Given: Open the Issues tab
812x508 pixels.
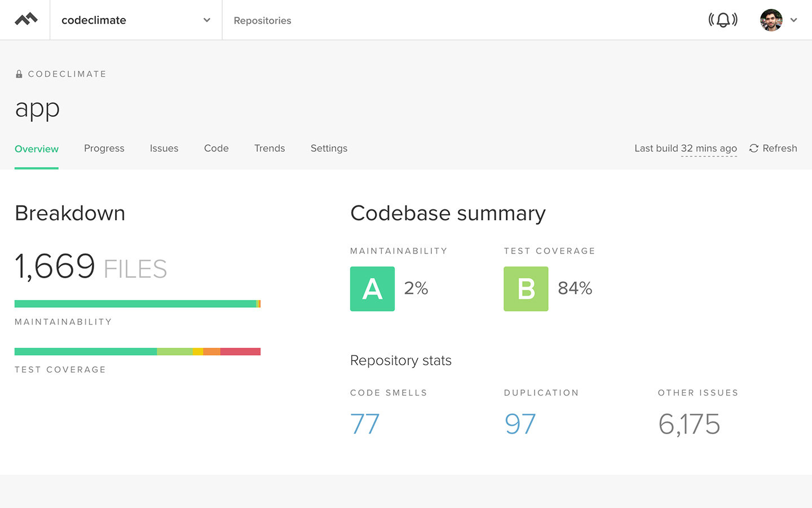Looking at the screenshot, I should (164, 148).
